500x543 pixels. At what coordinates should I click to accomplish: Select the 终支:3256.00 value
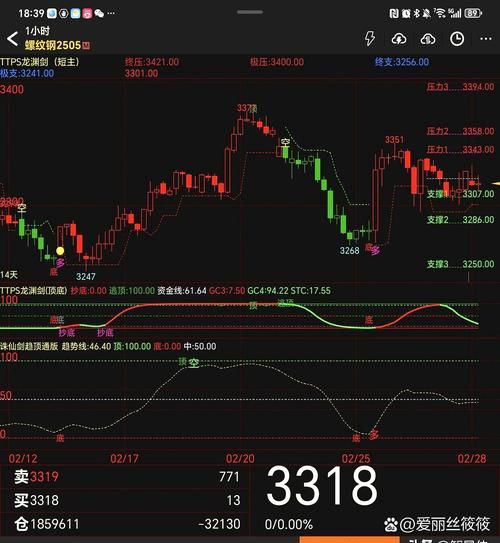click(x=402, y=62)
